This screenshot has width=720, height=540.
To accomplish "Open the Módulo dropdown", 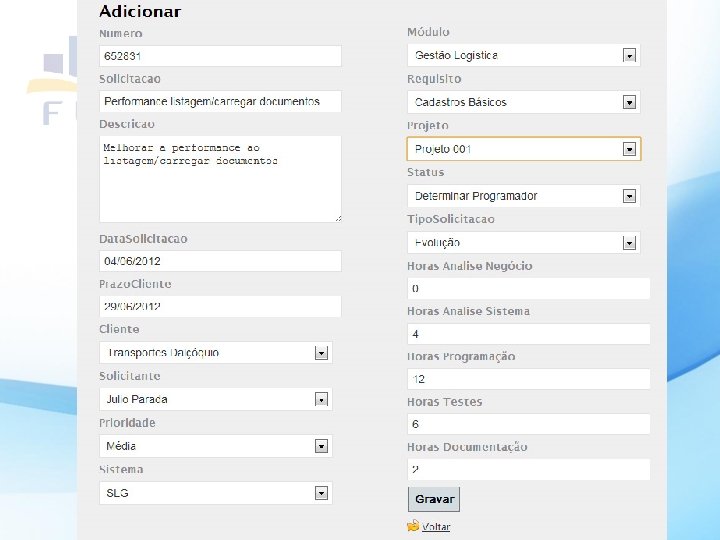I will point(524,56).
